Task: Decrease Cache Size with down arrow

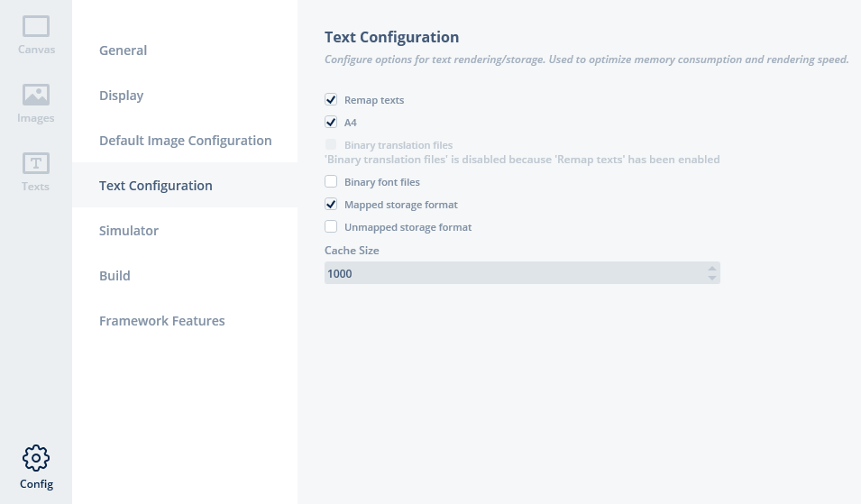Action: (x=712, y=278)
